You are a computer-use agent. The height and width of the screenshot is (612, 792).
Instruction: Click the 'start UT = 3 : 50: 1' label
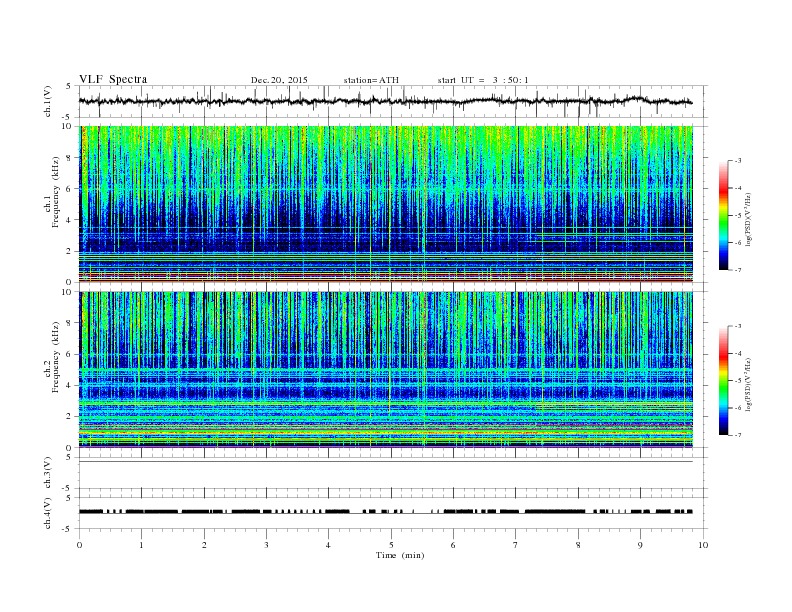click(x=483, y=80)
